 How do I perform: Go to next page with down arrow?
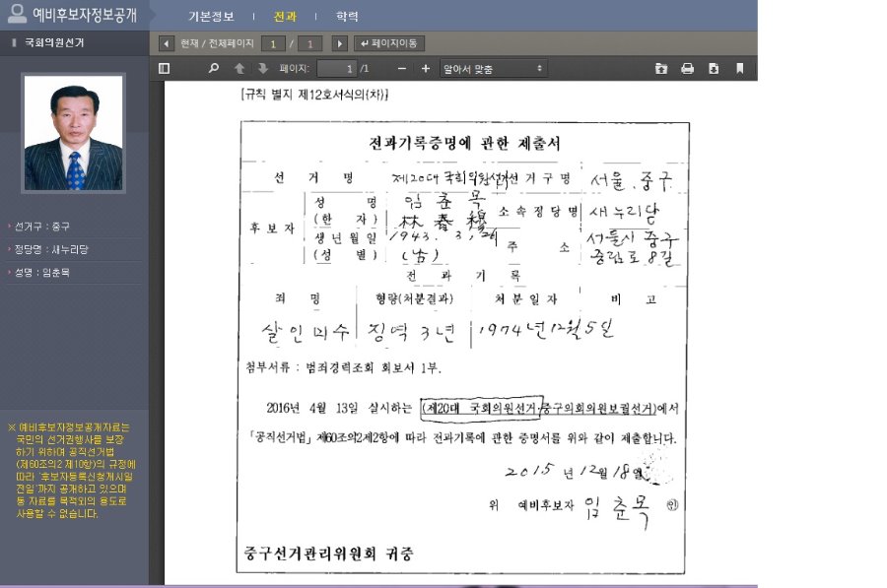pos(263,69)
